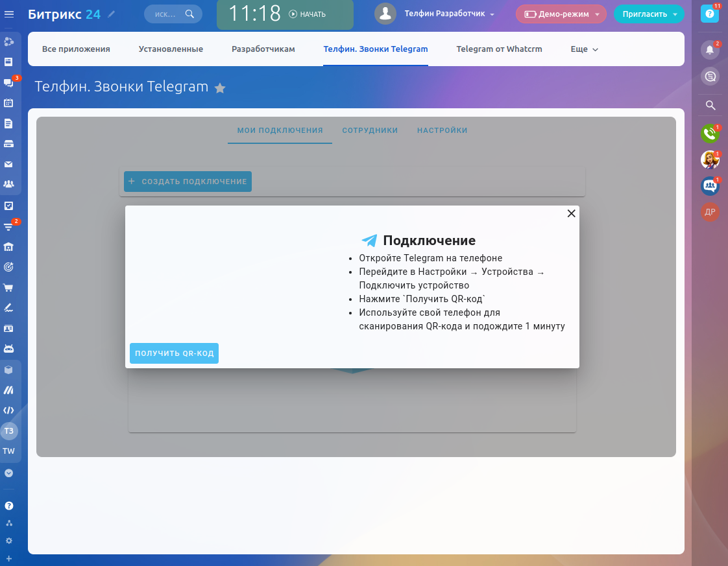This screenshot has height=566, width=728.
Task: Open sidebar settings gear icon
Action: tap(9, 541)
